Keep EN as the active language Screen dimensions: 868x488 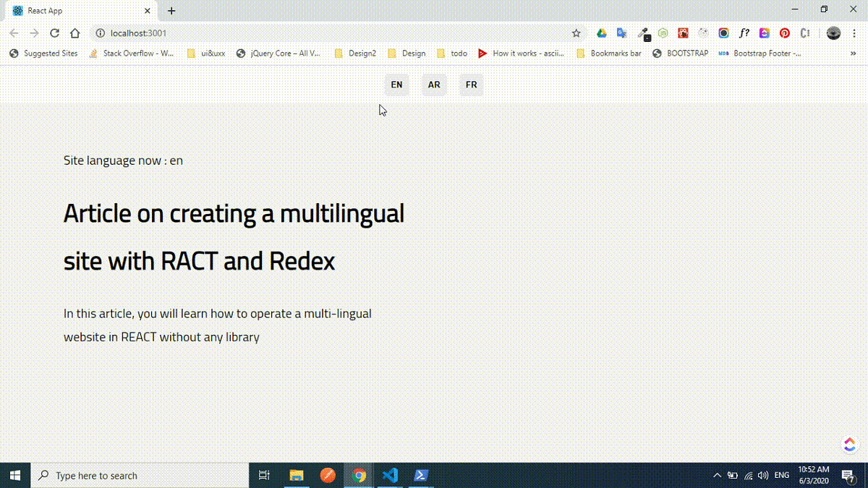pyautogui.click(x=396, y=85)
